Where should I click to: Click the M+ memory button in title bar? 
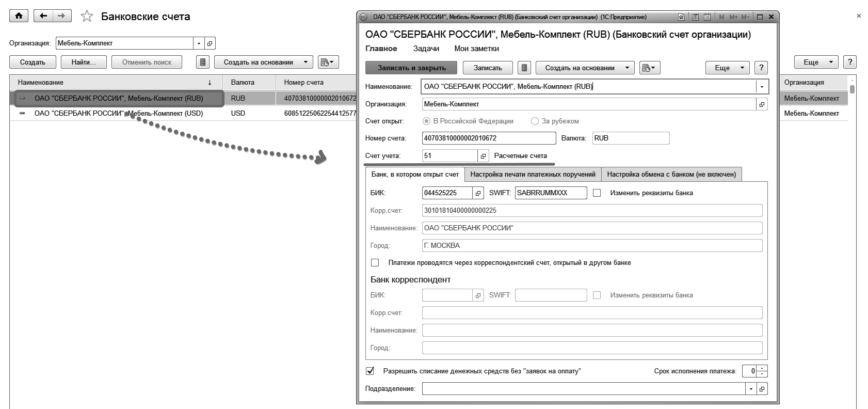733,17
